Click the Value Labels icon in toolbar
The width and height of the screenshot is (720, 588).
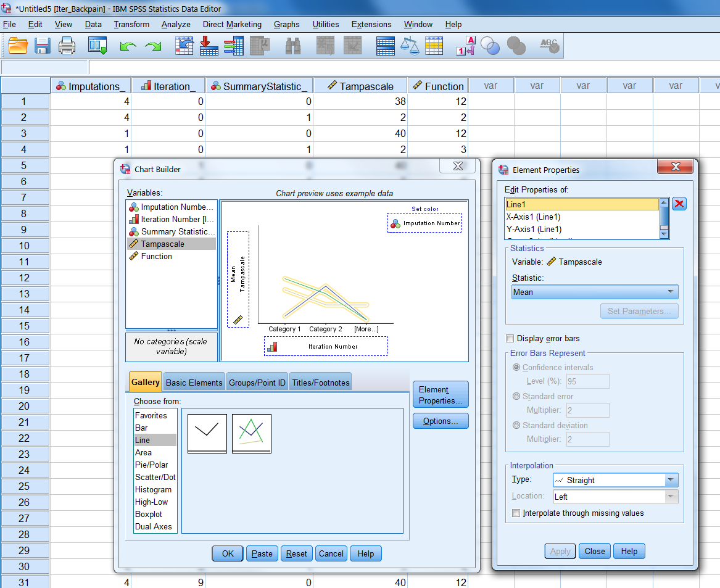465,46
